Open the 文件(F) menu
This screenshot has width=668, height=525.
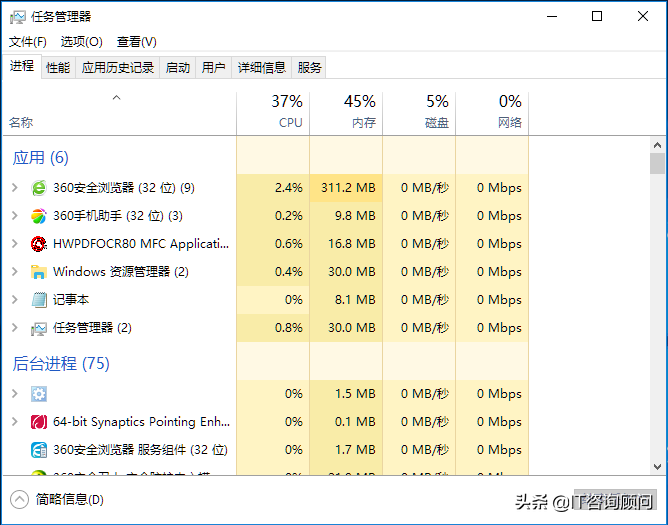tap(28, 42)
